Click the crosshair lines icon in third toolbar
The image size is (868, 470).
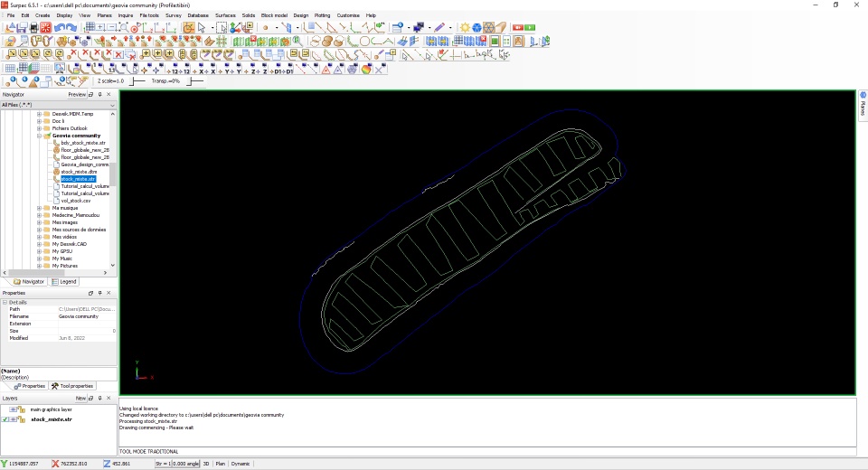point(455,55)
